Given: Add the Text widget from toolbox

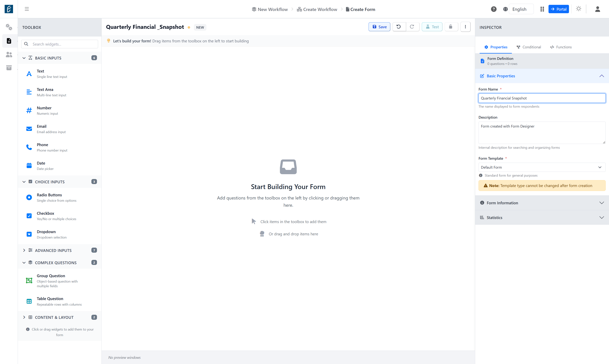Looking at the screenshot, I should pos(60,74).
